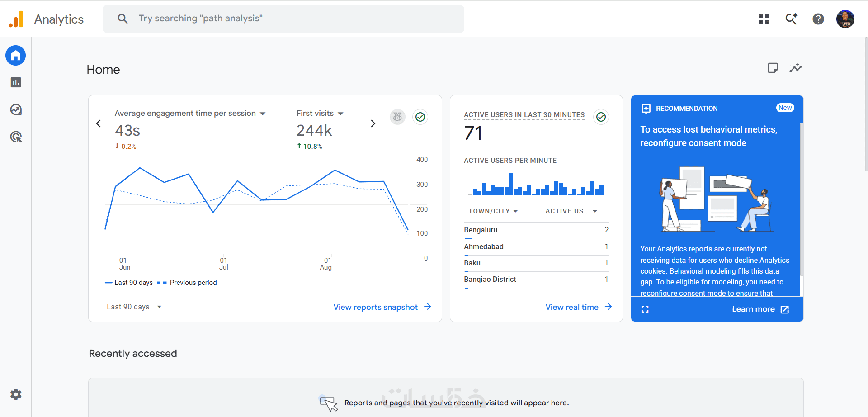Click the Home icon in sidebar
Viewport: 868px width, 417px height.
(x=16, y=55)
